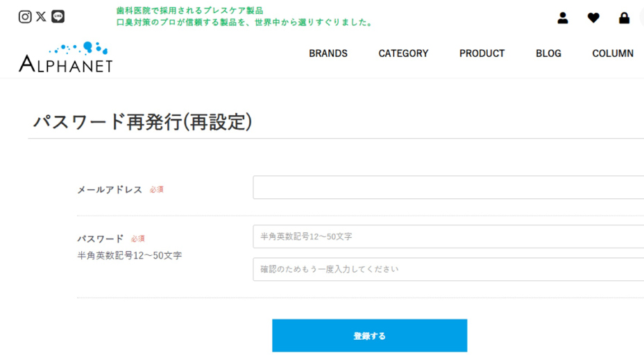Go to the BLOG page
Screen dimensions: 644x362
pyautogui.click(x=548, y=53)
